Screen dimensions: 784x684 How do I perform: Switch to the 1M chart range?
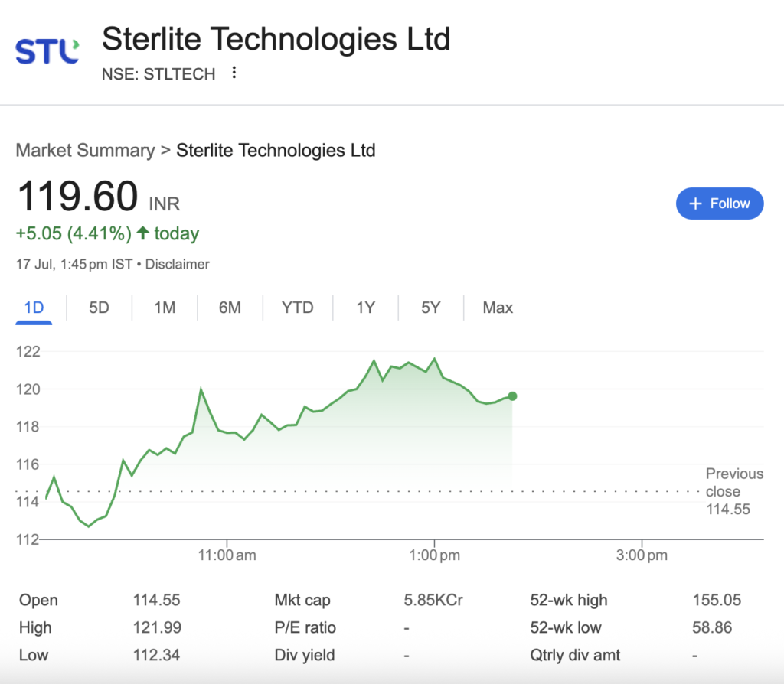(165, 308)
